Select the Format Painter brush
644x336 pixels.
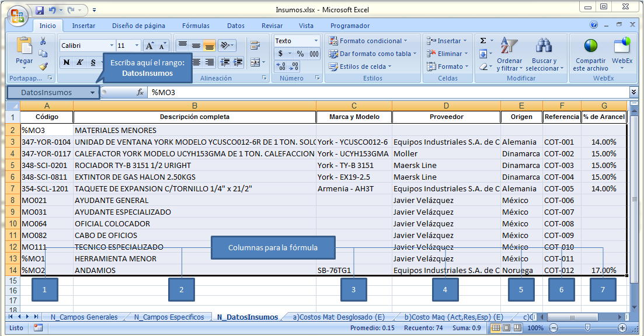pos(43,66)
